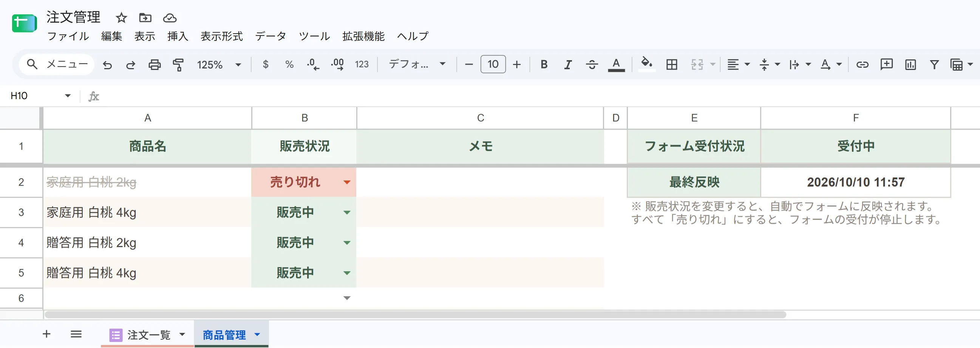Open 販売中 dropdown for 家庭用 白桃 4kg

pos(346,213)
